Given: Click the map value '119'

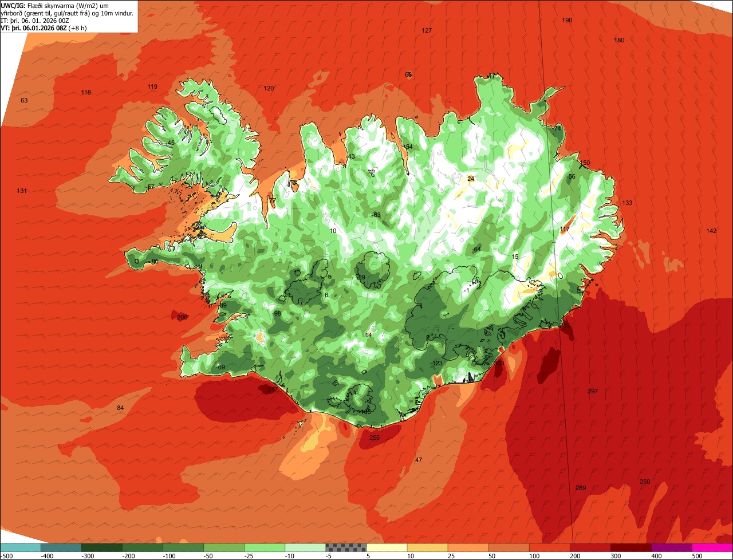Looking at the screenshot, I should coord(152,86).
